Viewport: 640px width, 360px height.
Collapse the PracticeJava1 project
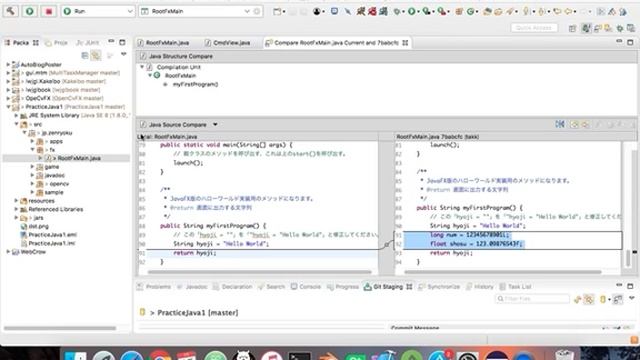(x=8, y=107)
